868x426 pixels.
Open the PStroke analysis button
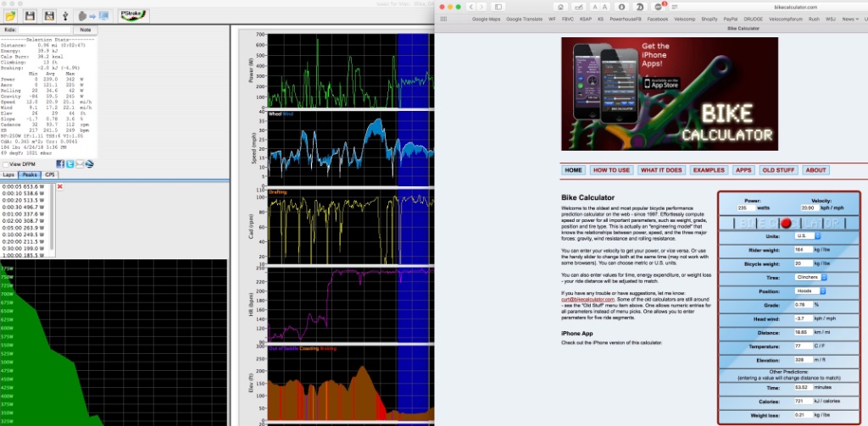pyautogui.click(x=133, y=16)
